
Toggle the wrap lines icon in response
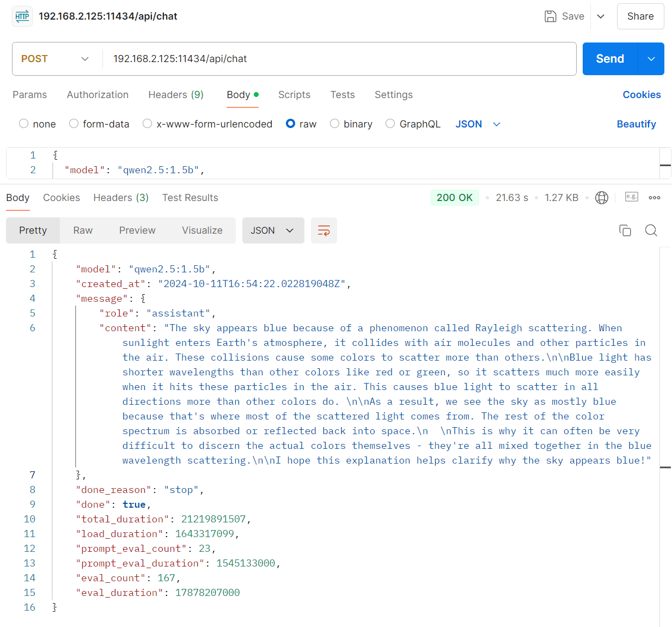pyautogui.click(x=323, y=230)
